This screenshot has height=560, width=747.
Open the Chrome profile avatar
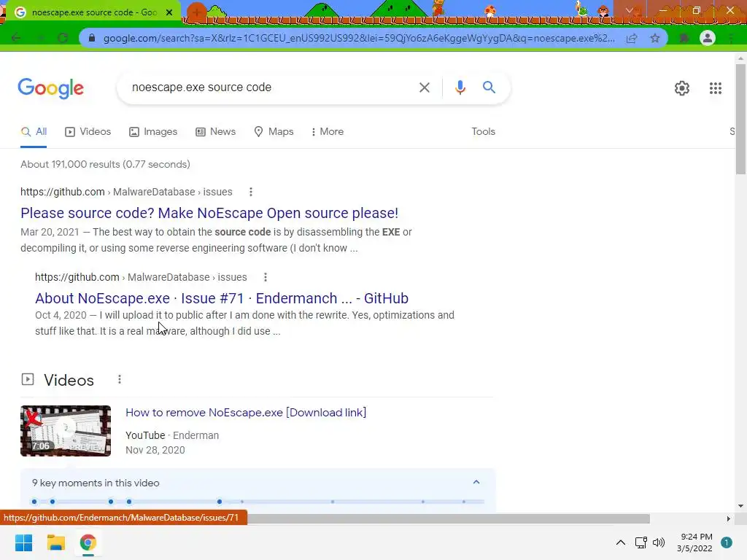[708, 38]
